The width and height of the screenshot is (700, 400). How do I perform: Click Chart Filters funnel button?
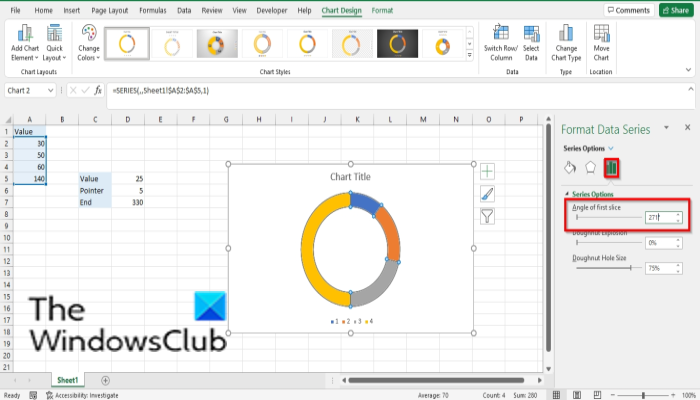click(x=487, y=217)
